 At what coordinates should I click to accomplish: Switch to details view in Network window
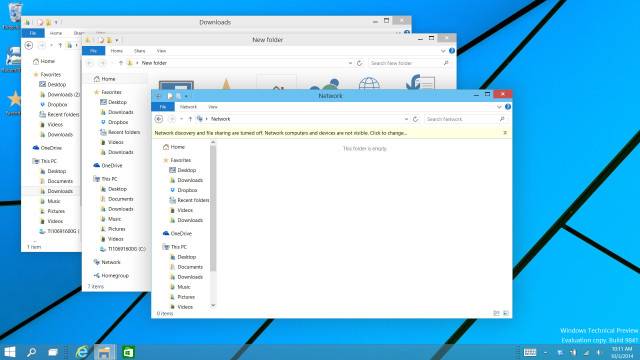tap(496, 313)
